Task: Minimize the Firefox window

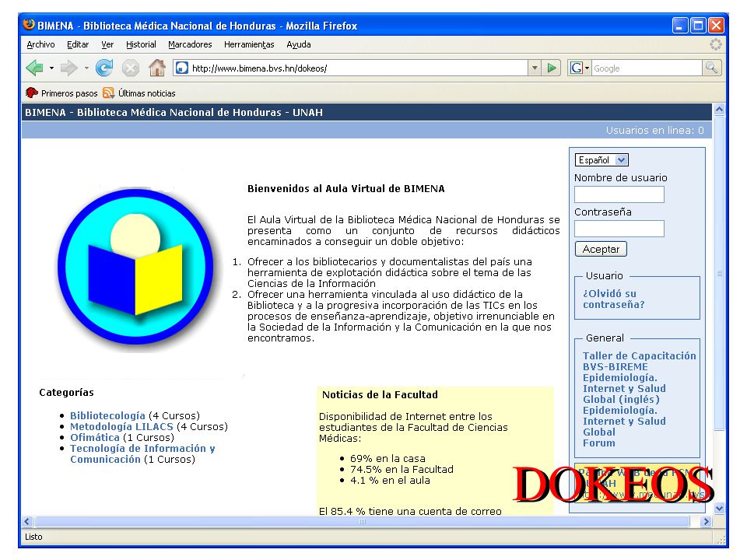Action: 680,25
